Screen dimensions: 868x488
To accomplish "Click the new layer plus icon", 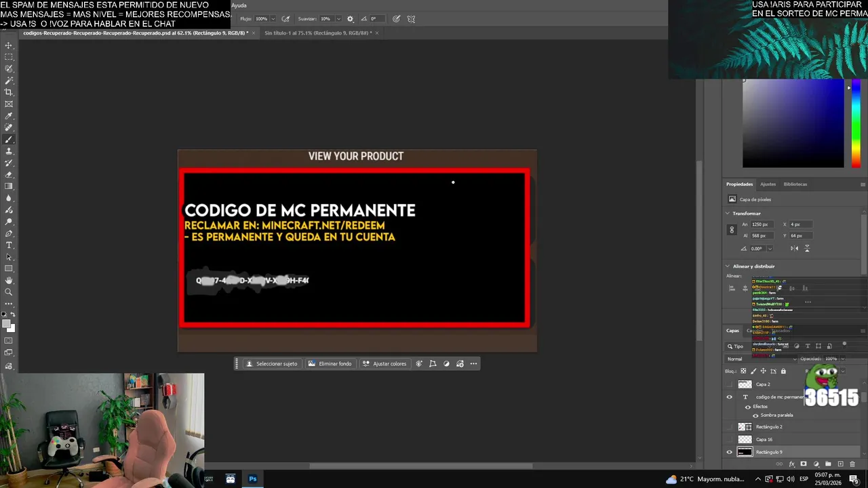I will [840, 464].
